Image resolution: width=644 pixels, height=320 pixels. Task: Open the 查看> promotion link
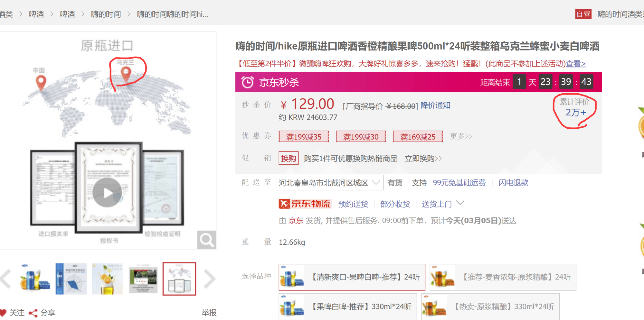576,64
